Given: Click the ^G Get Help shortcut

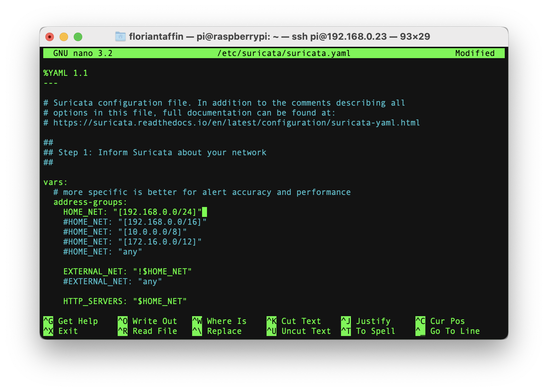Looking at the screenshot, I should point(71,321).
